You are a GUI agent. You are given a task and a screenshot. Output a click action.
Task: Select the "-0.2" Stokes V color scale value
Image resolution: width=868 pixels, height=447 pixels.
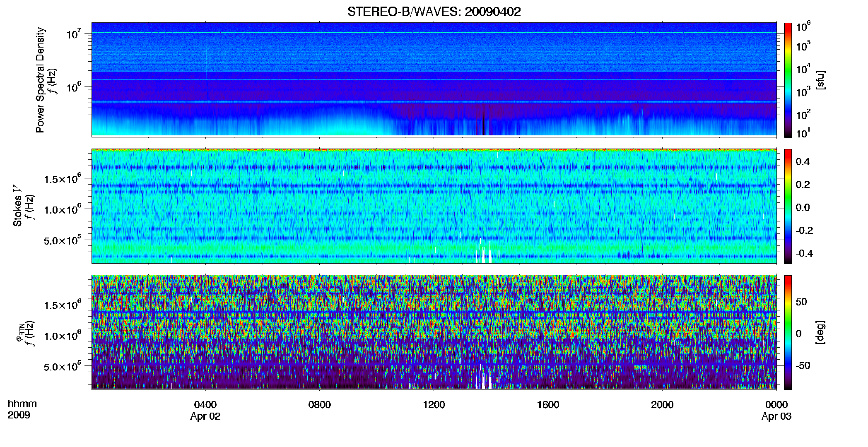pyautogui.click(x=804, y=231)
